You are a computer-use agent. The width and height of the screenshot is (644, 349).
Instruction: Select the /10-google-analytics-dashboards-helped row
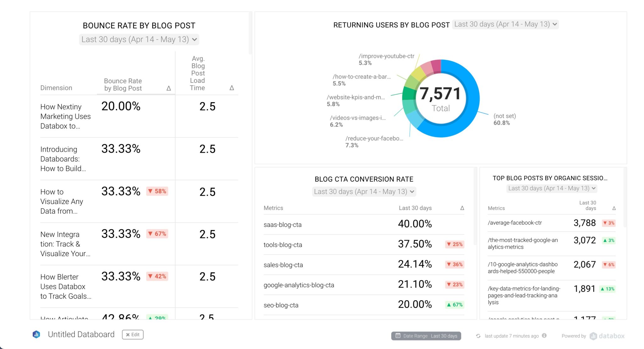pos(552,268)
